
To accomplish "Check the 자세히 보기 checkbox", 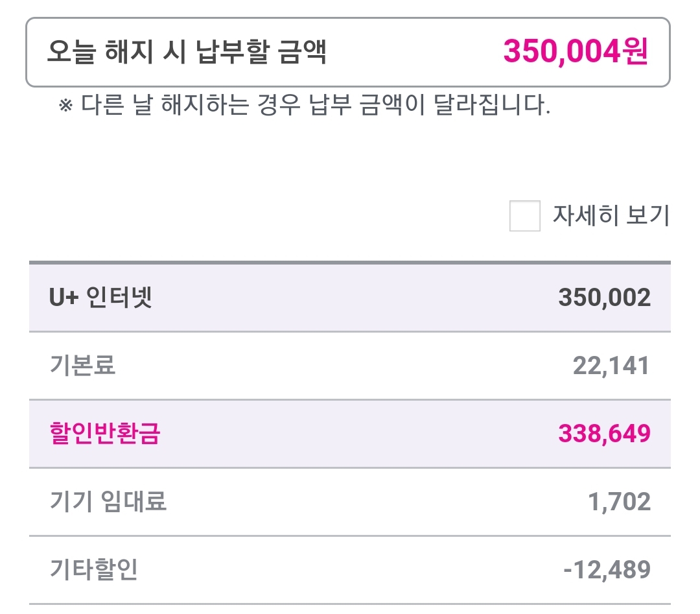I will click(x=524, y=216).
